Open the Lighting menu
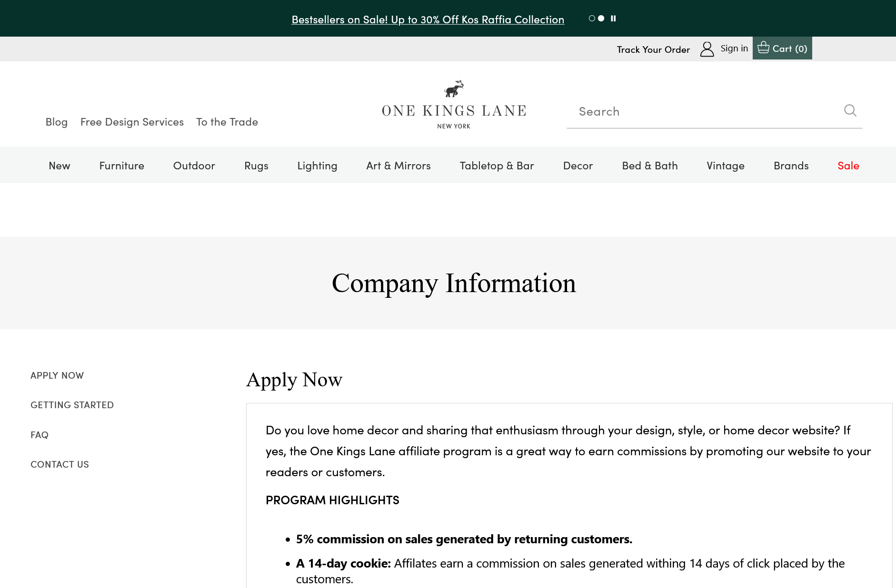The width and height of the screenshot is (896, 588). click(317, 166)
